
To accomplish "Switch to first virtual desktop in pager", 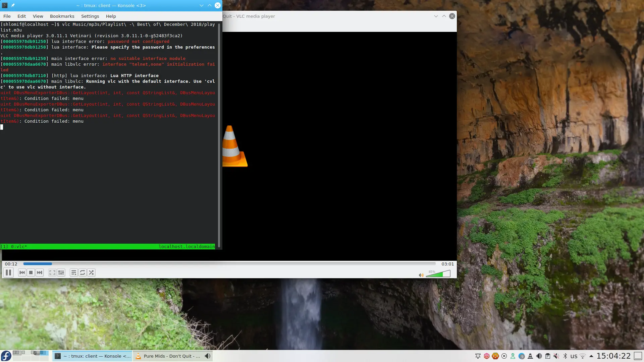I will pyautogui.click(x=17, y=353).
